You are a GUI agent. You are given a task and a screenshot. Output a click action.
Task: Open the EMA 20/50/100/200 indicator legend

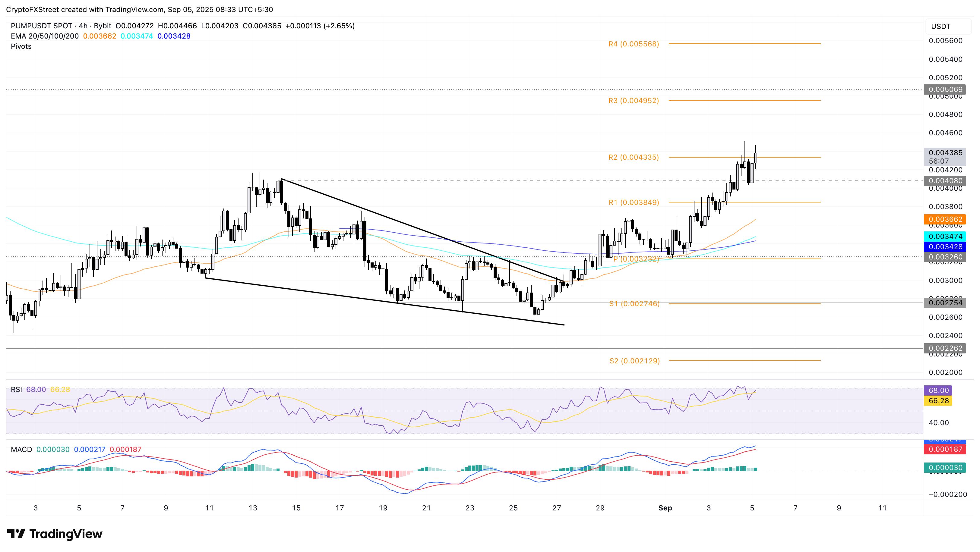[45, 36]
